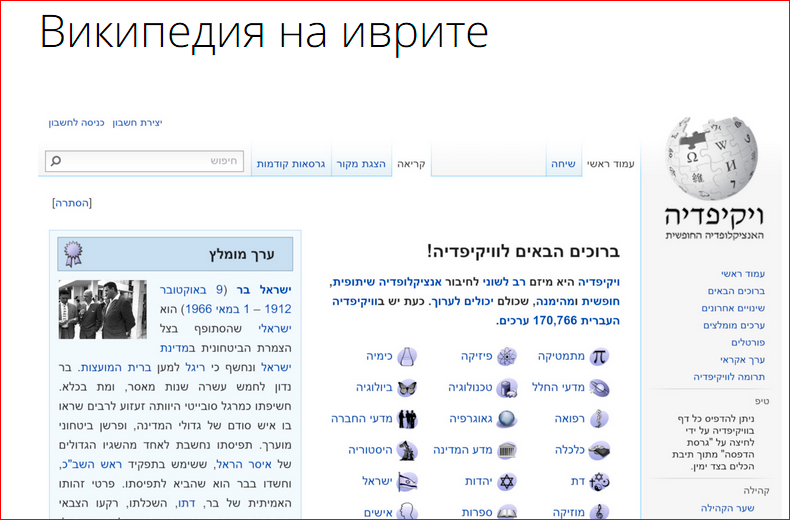Screen dimensions: 790x520
Task: Select the קריאה read tab
Action: tap(411, 164)
